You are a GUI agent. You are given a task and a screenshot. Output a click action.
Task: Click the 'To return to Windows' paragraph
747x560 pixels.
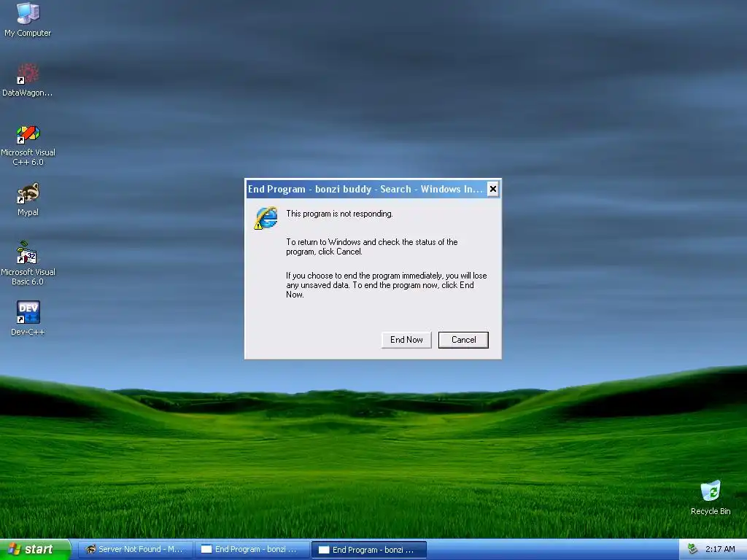click(x=371, y=246)
